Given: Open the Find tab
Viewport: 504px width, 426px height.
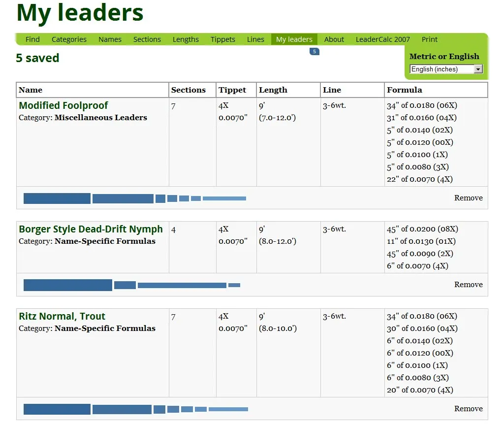Looking at the screenshot, I should tap(32, 39).
